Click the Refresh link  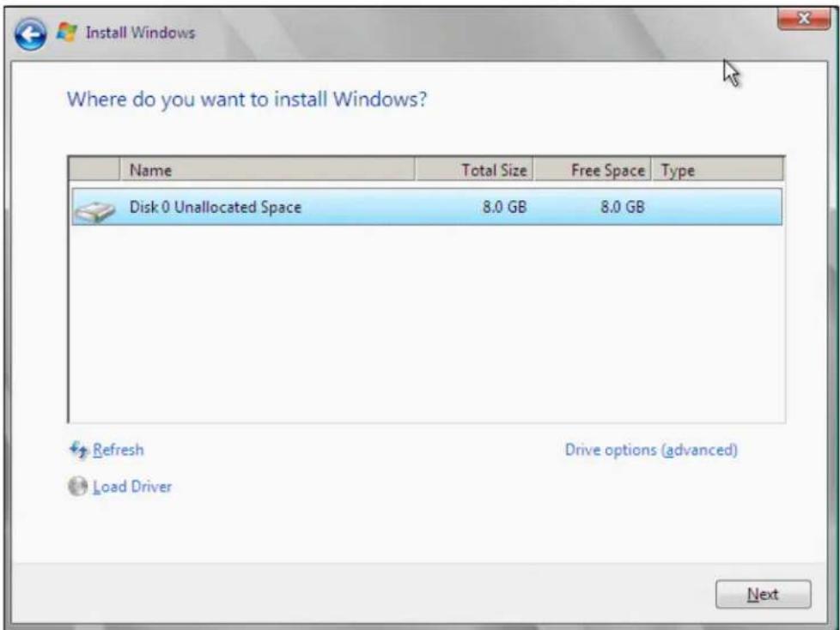point(119,450)
